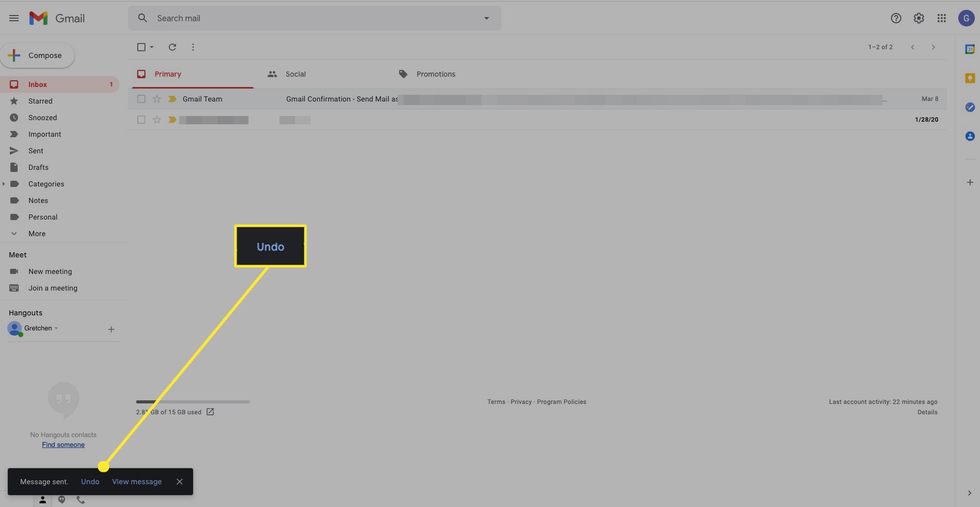Viewport: 980px width, 507px height.
Task: Open Hangouts conversations tab icon
Action: (x=62, y=500)
